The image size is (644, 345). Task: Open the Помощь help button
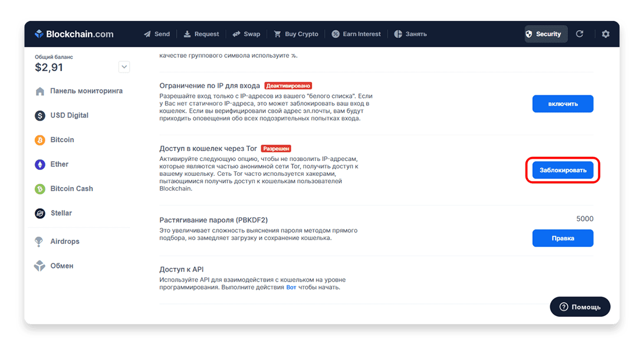(580, 307)
